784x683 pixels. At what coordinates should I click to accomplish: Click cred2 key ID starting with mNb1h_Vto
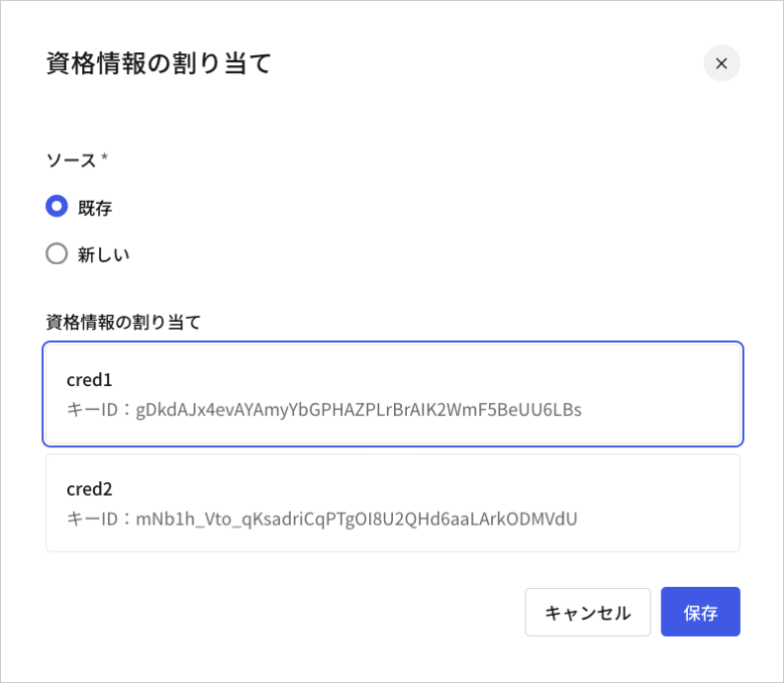click(356, 519)
